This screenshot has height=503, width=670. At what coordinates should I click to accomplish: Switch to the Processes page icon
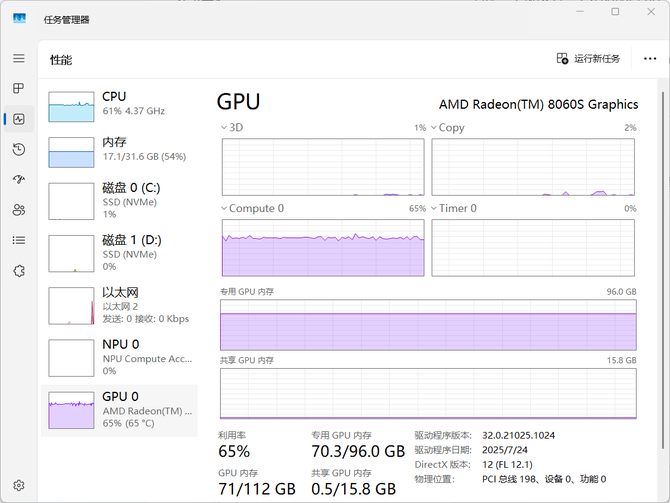click(18, 89)
